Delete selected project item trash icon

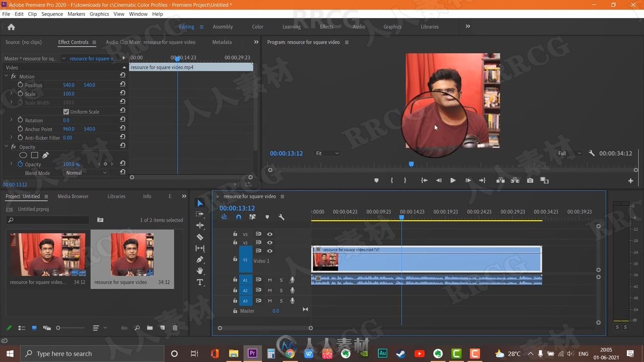coord(175,328)
